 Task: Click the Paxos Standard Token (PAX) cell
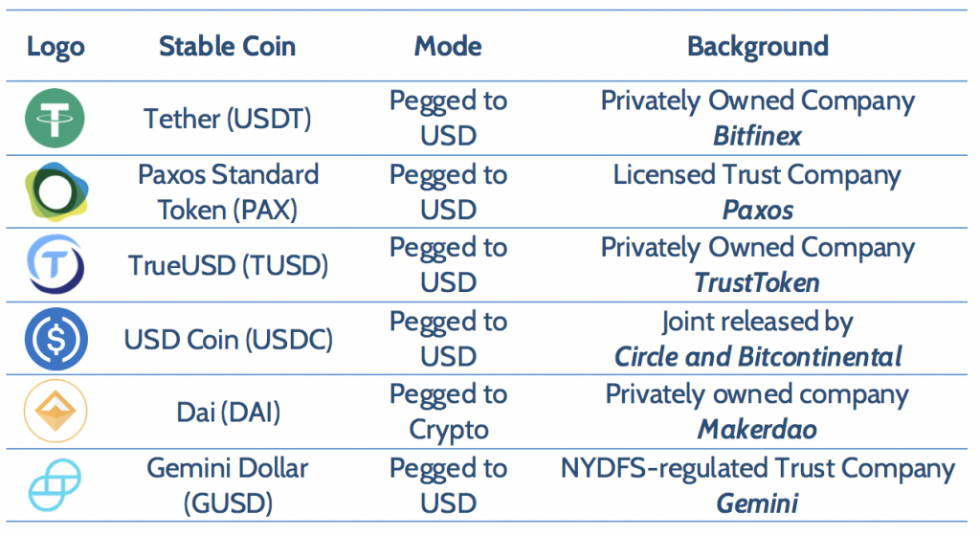click(x=228, y=192)
